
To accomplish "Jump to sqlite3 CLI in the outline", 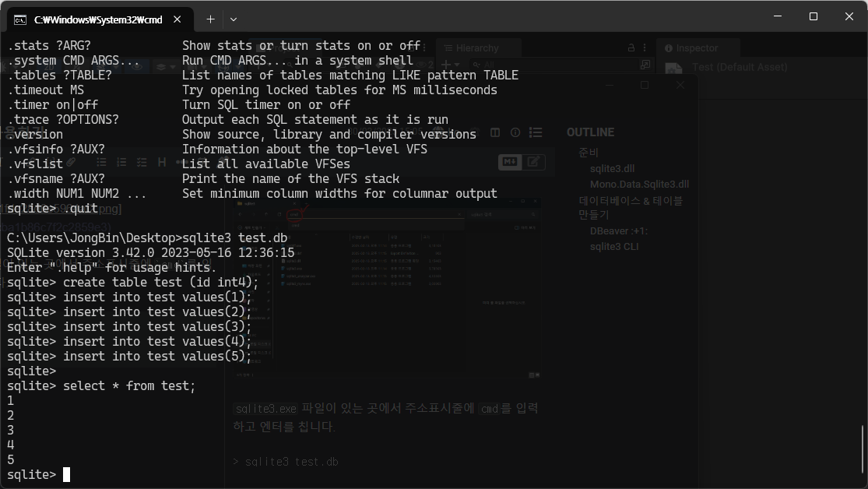I will coord(614,246).
